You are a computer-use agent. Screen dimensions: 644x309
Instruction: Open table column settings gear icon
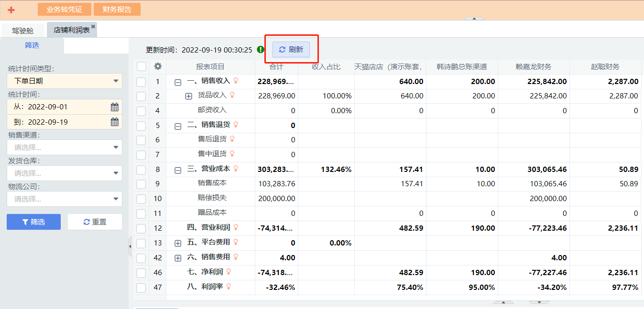click(x=158, y=66)
